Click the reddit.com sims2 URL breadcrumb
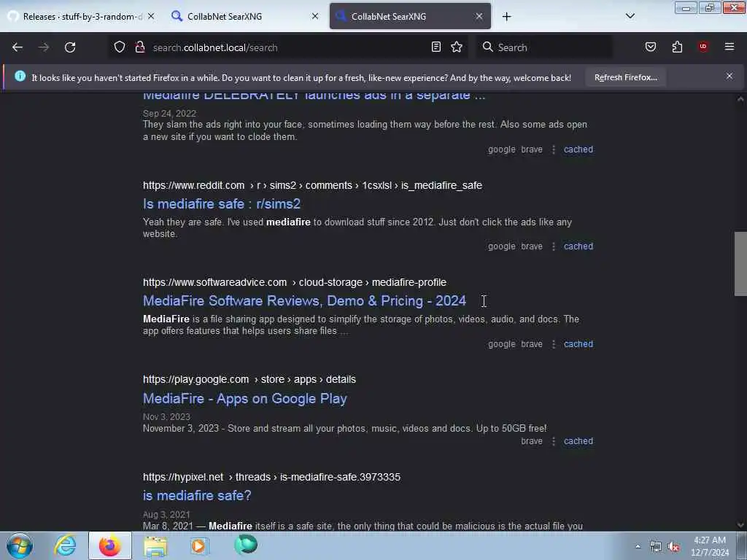 [x=312, y=185]
